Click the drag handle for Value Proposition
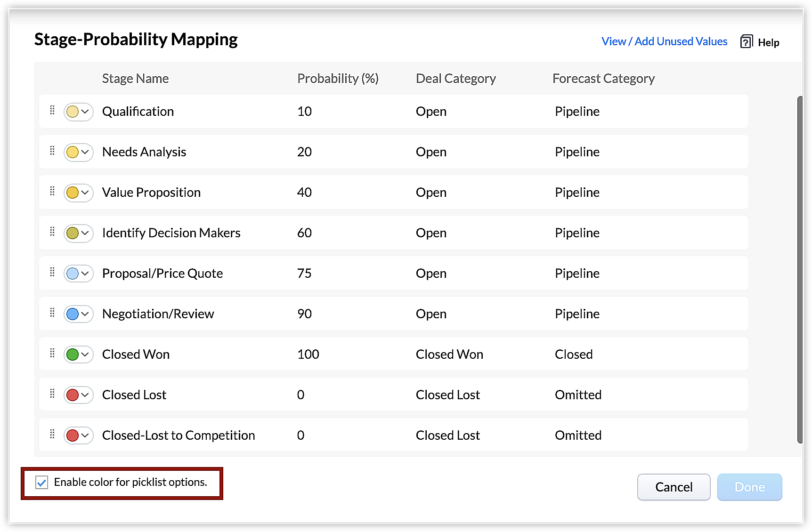 pos(52,191)
